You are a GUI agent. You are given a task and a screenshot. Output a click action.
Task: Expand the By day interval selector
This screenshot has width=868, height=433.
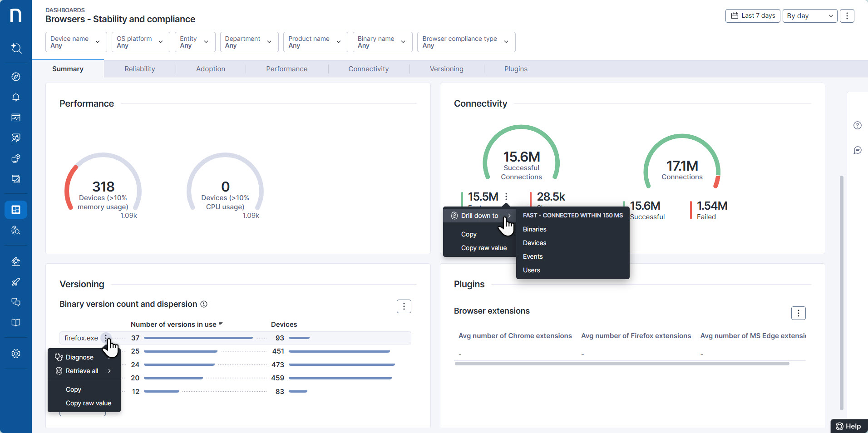809,15
